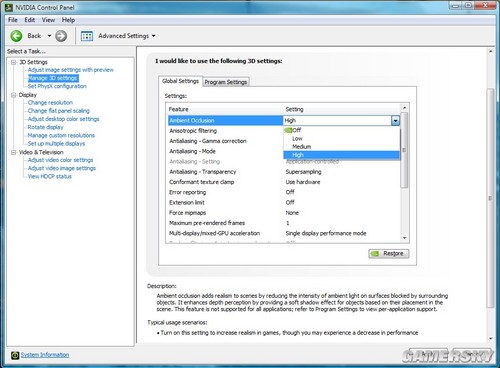Open Adjust video image settings
The height and width of the screenshot is (368, 500).
pyautogui.click(x=62, y=168)
